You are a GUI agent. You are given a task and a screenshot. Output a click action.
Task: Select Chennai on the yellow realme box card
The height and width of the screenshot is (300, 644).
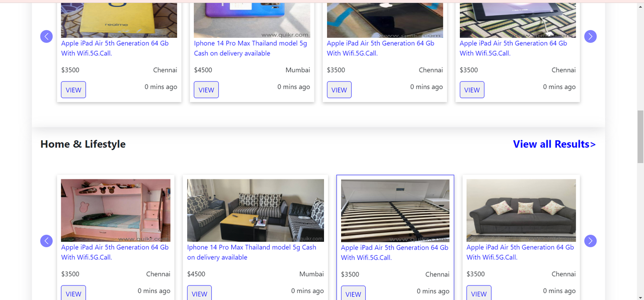coord(165,70)
